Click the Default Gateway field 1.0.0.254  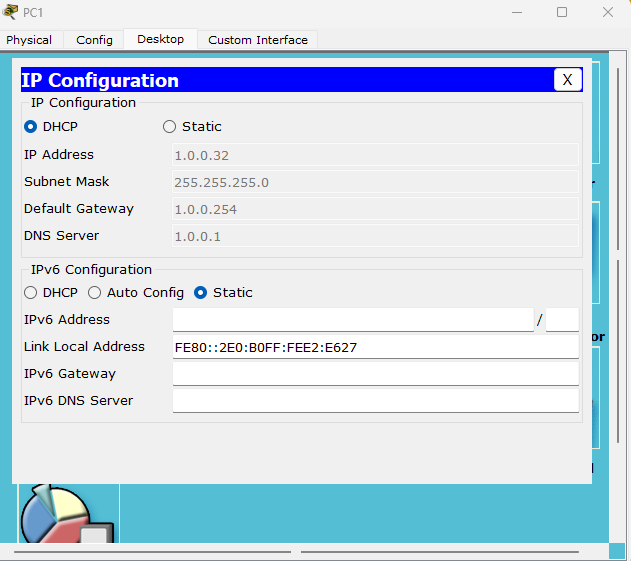tap(375, 209)
